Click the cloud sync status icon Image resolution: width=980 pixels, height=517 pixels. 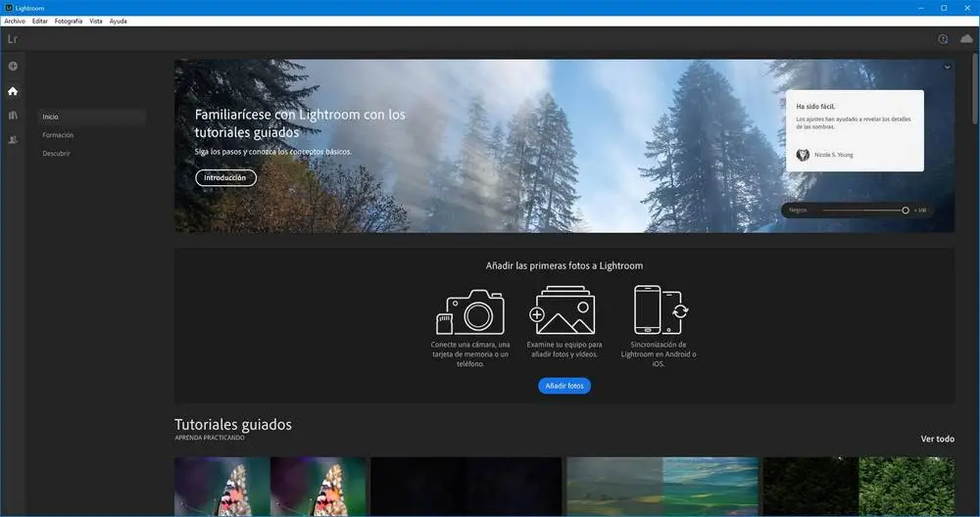(966, 39)
